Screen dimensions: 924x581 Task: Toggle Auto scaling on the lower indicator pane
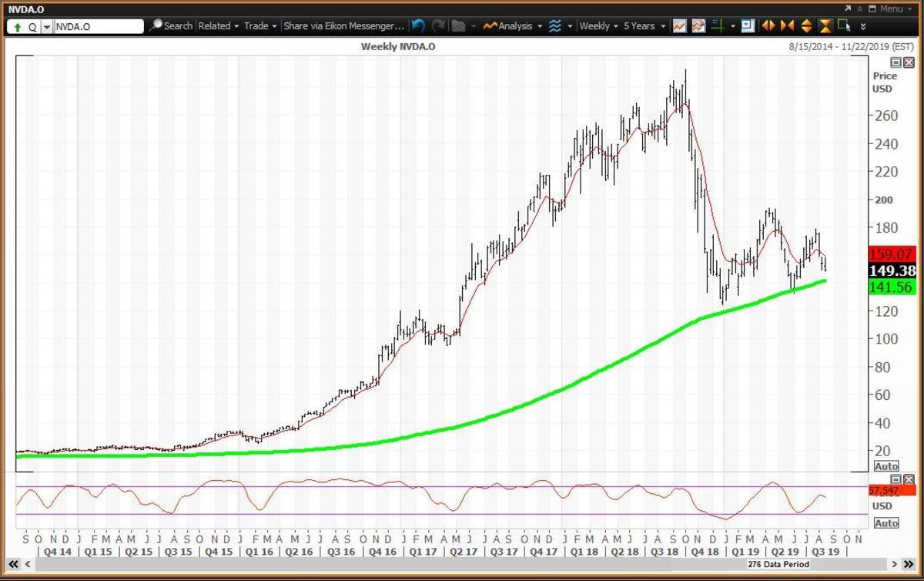(x=886, y=523)
